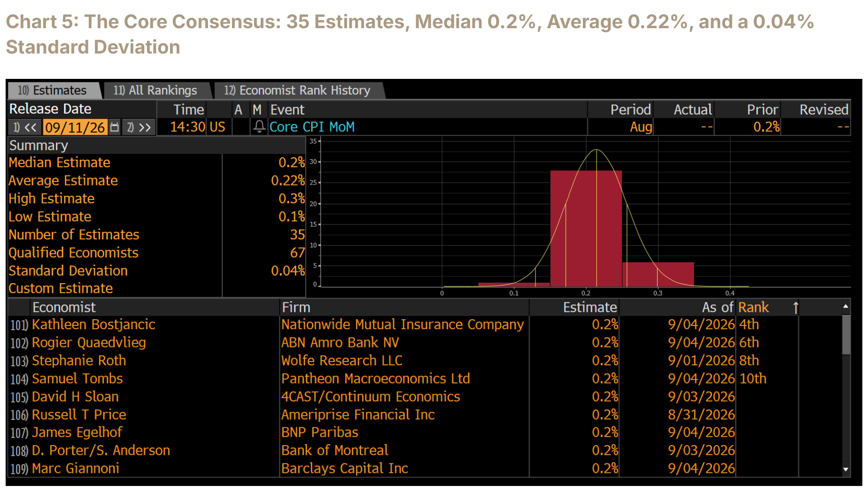Screen dimensions: 868x501
Task: Click Nationwide Mutual Insurance Company firm
Action: pyautogui.click(x=403, y=324)
